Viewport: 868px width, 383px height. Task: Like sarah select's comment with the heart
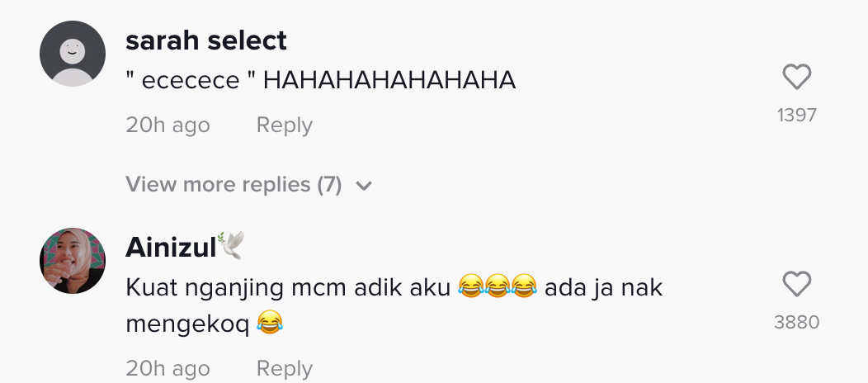point(796,78)
